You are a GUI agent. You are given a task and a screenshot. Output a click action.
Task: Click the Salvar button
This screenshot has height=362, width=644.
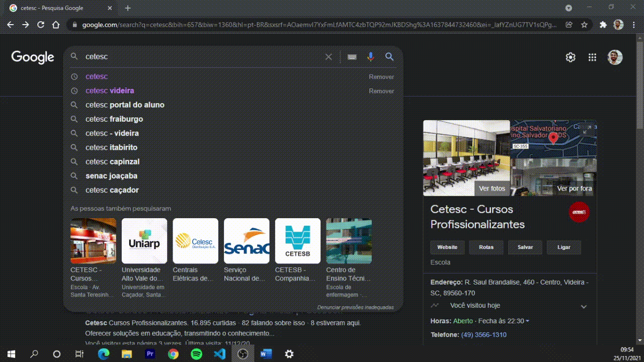click(x=525, y=247)
